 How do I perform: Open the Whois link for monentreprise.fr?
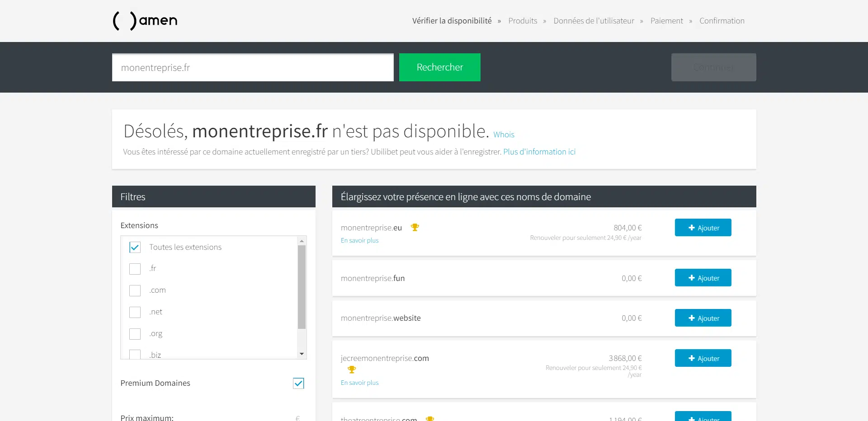tap(504, 135)
